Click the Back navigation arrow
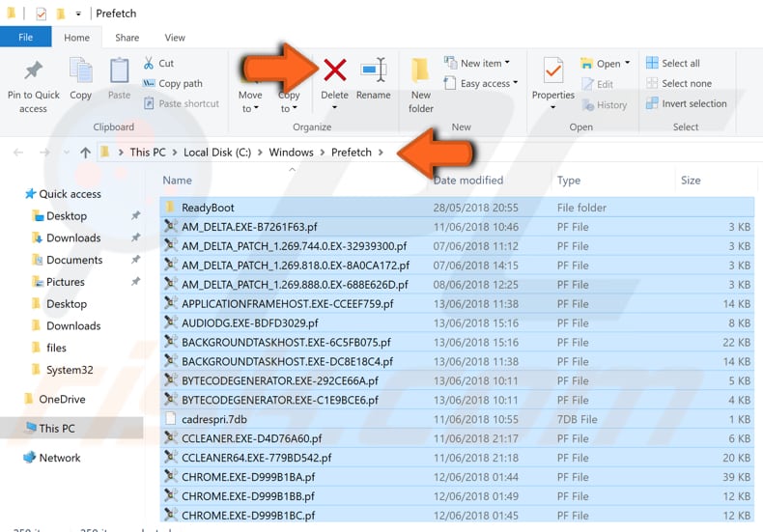This screenshot has width=763, height=532. point(18,153)
